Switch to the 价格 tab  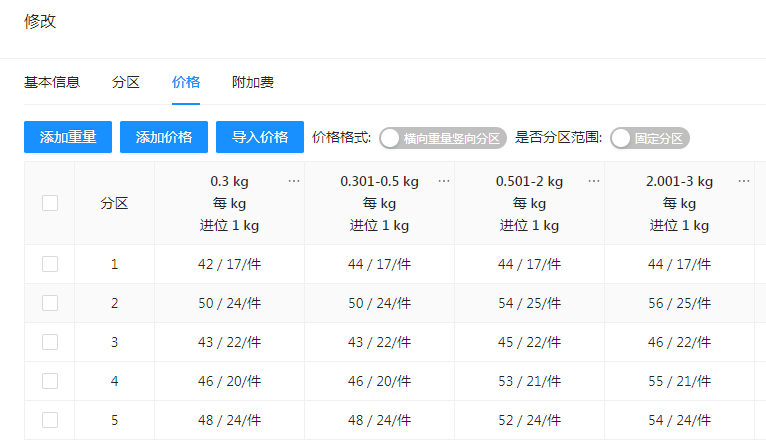click(186, 82)
